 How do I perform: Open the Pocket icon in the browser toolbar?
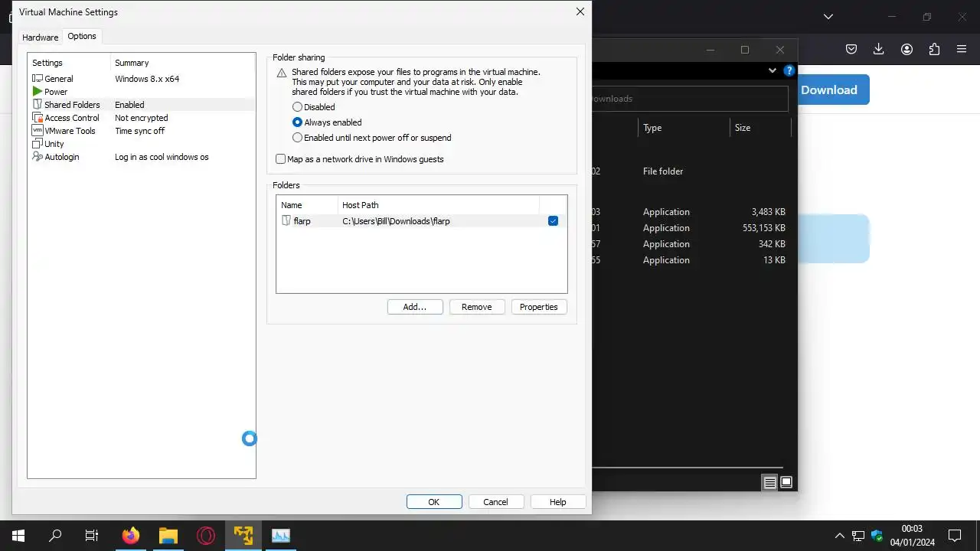[x=851, y=49]
